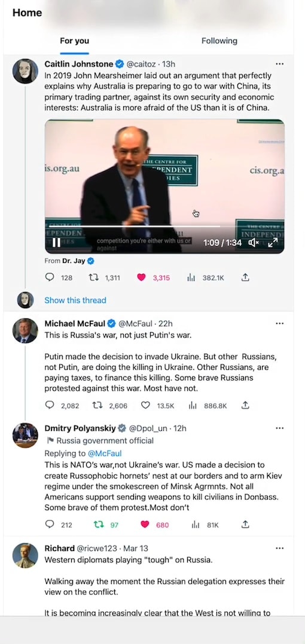Viewport: 305px width, 644px height.
Task: Unlike Caitlin Johnstone's tweet
Action: click(x=141, y=278)
